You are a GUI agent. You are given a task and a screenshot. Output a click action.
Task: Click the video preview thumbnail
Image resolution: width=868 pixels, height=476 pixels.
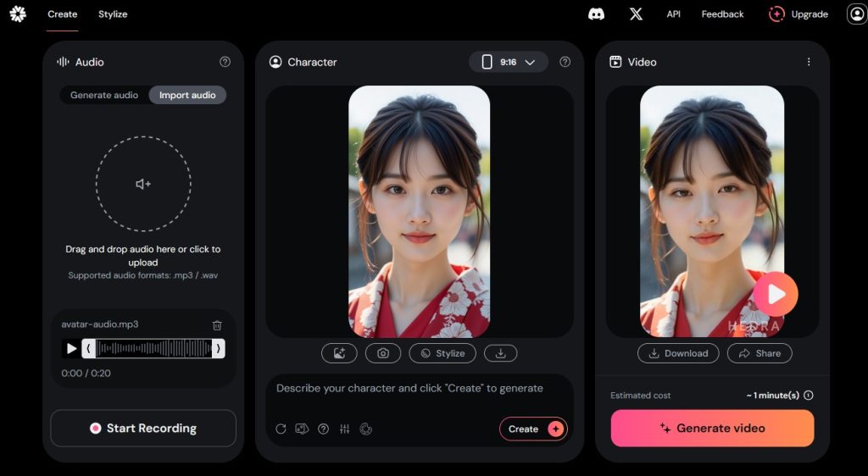pyautogui.click(x=712, y=211)
